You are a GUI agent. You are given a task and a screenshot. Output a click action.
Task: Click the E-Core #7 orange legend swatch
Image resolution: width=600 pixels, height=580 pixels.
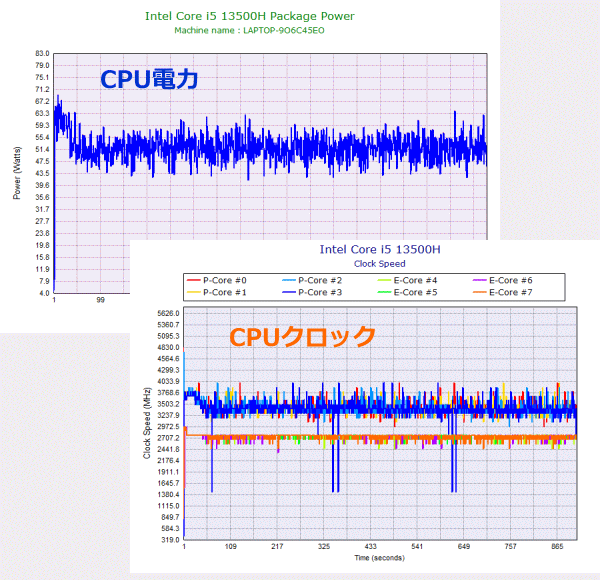479,292
